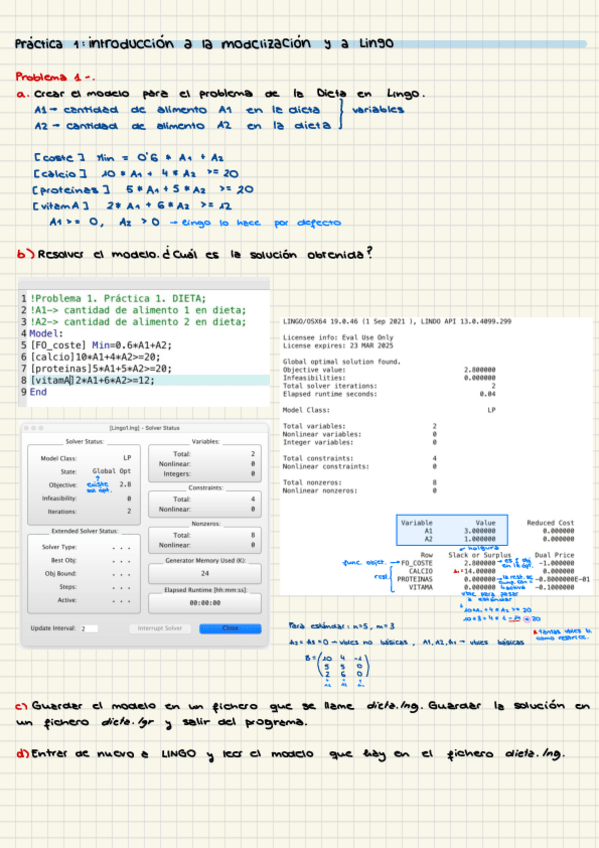Click the Generator Memory Used value box
Viewport: 599px width, 848px height.
[205, 573]
